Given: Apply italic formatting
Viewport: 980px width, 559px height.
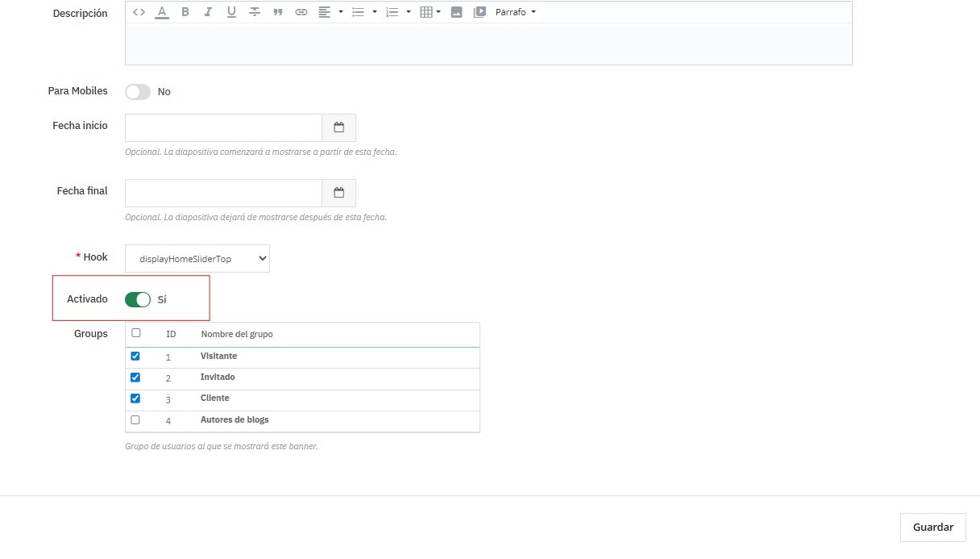Looking at the screenshot, I should click(208, 12).
